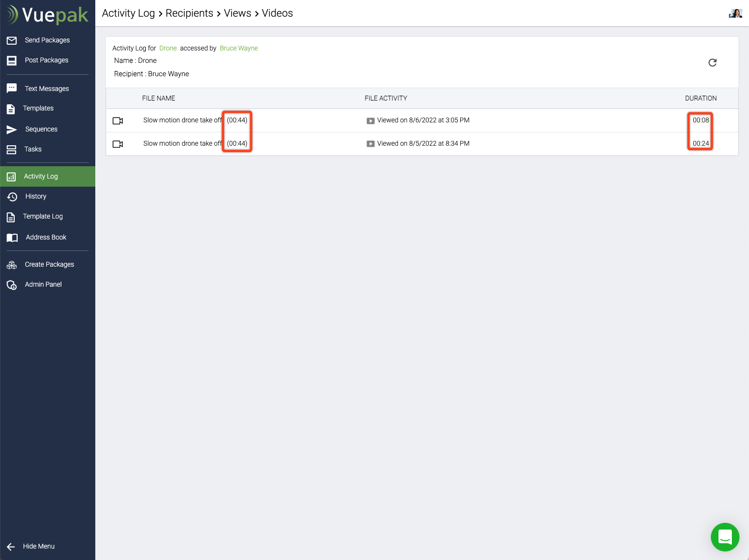Select the 8/5/2022 viewed video row
Screen dimensions: 749x560
[422, 144]
